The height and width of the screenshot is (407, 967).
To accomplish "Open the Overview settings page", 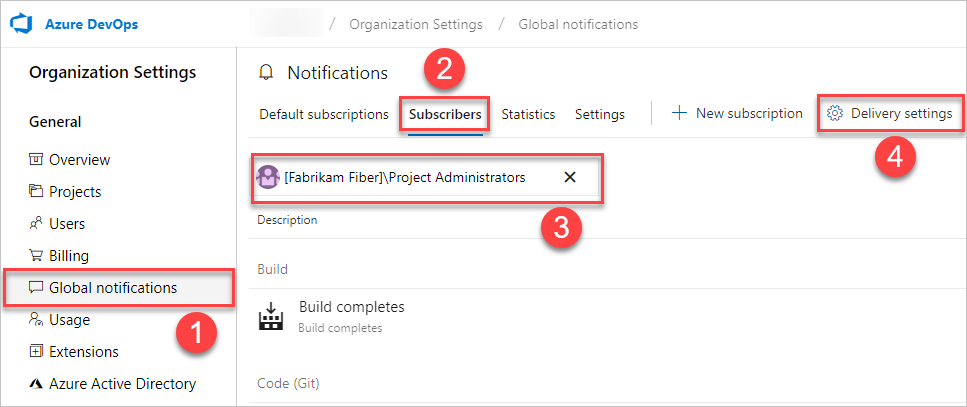I will [x=80, y=160].
